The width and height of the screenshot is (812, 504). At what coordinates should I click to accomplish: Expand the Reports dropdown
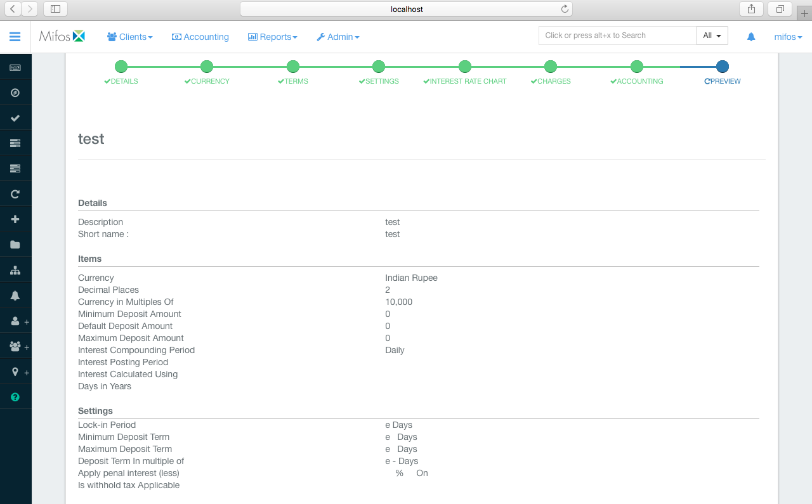(272, 37)
